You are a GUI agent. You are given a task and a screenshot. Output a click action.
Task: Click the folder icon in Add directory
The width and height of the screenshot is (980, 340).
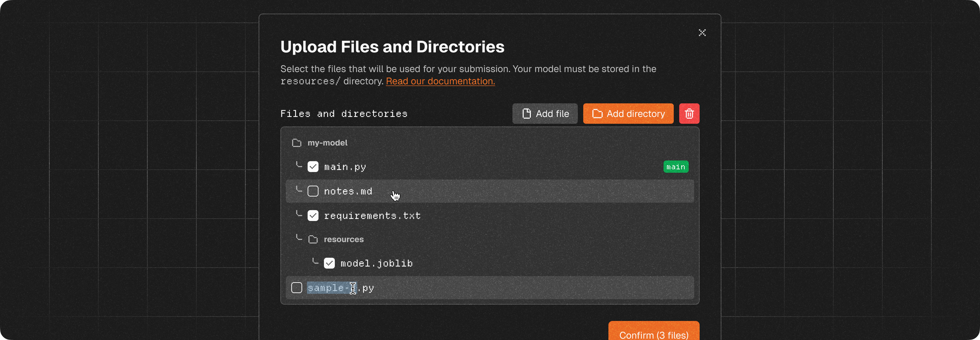(x=597, y=114)
